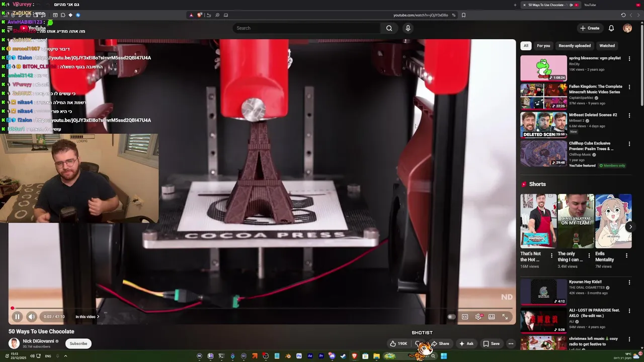Open Blender from the taskbar
The height and width of the screenshot is (362, 644).
pyautogui.click(x=288, y=356)
